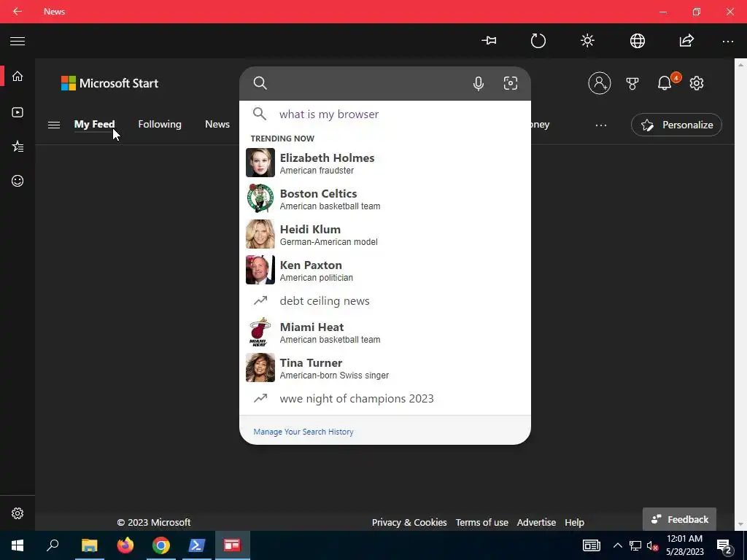Open Terms of use link
The width and height of the screenshot is (747, 560).
point(481,522)
